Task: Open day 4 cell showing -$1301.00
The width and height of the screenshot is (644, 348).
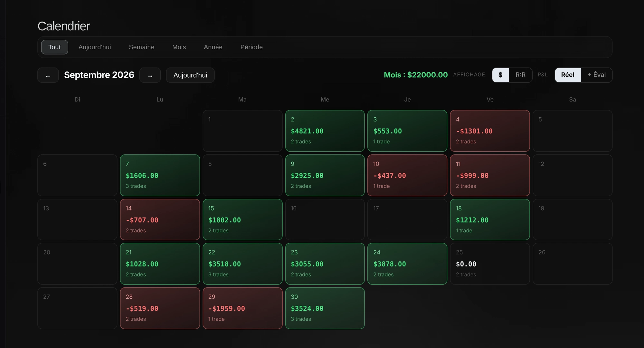Action: 490,131
